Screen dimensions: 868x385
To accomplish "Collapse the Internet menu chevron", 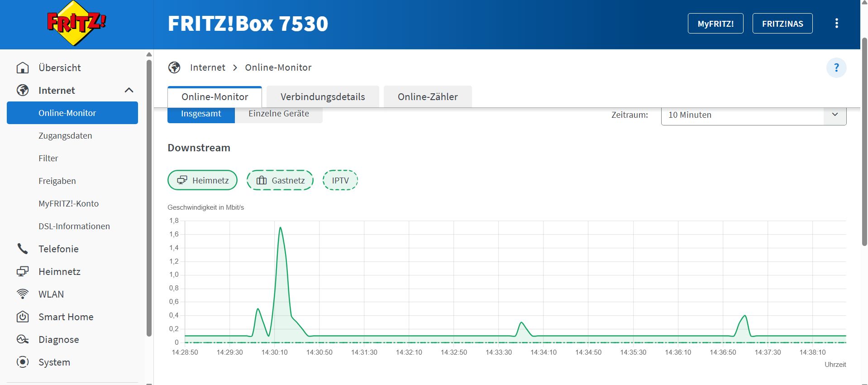I will pos(129,90).
